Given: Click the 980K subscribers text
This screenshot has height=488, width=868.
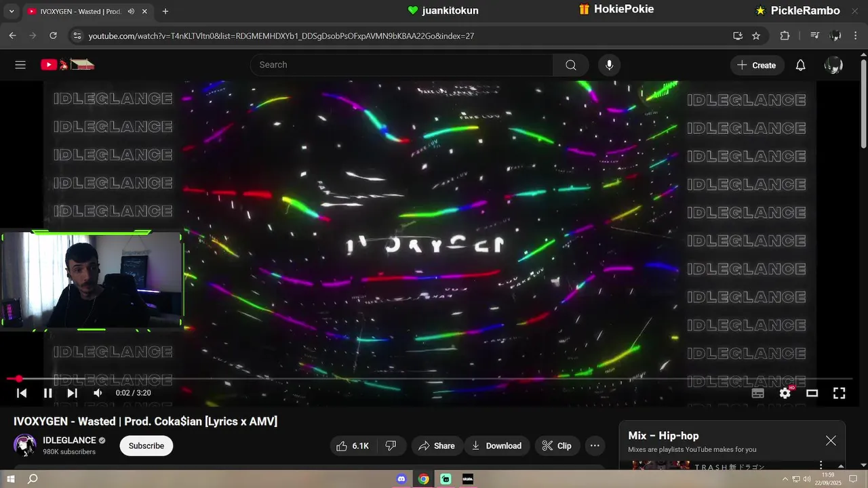Looking at the screenshot, I should click(69, 452).
